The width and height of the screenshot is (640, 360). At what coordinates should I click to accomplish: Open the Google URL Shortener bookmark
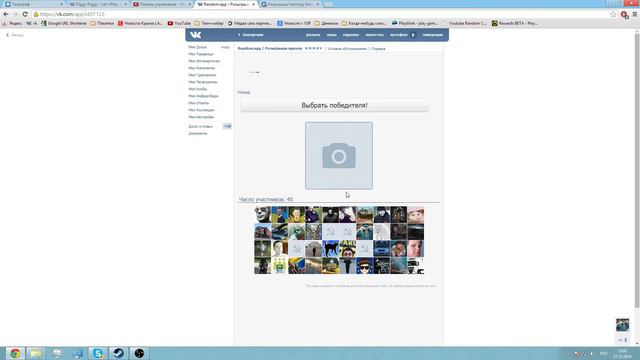(x=64, y=23)
